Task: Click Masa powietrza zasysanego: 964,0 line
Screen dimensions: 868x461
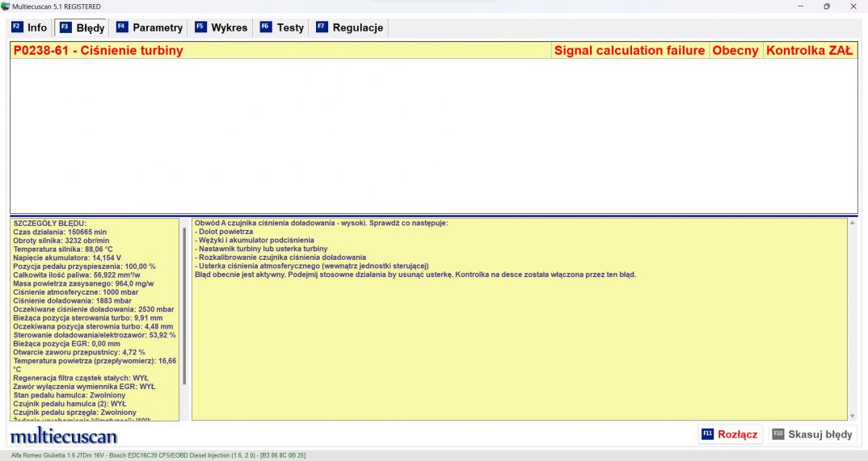Action: tap(83, 283)
